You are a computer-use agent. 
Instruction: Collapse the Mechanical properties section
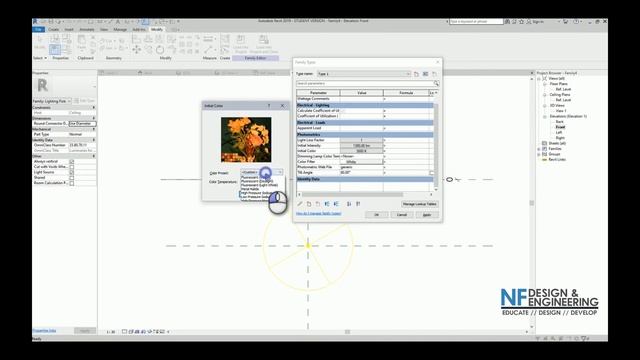coord(94,129)
